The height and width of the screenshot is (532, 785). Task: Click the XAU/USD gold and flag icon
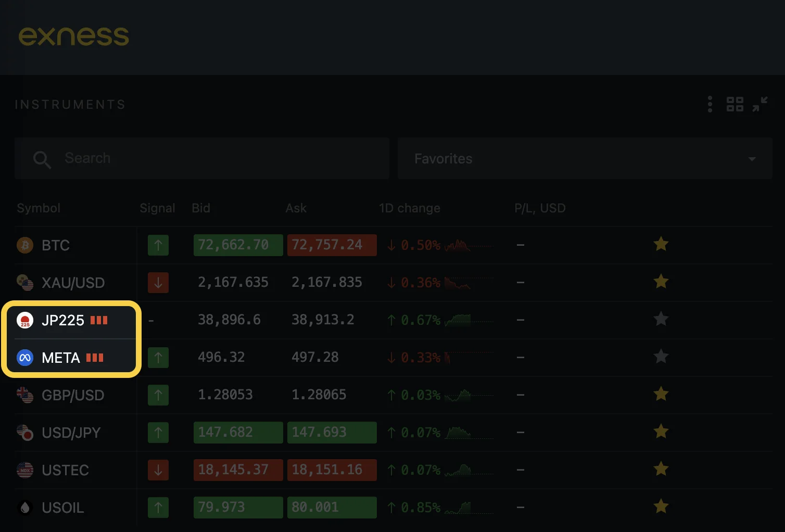(25, 282)
